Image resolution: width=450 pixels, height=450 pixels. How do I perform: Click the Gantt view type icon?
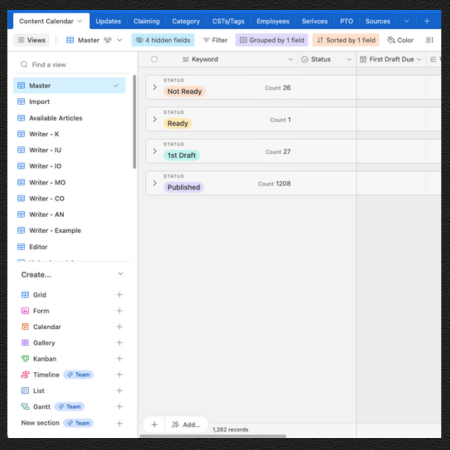point(25,407)
